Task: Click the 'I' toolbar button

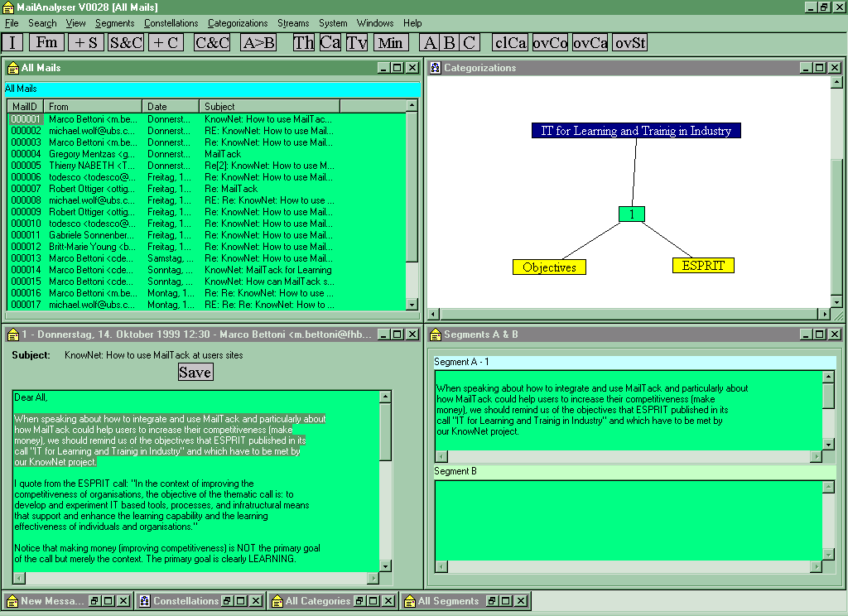Action: point(12,42)
